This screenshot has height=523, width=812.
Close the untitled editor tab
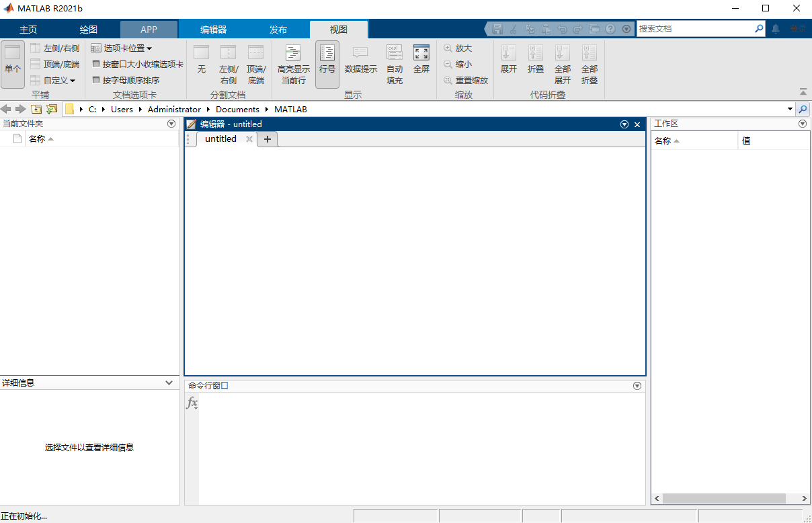249,139
